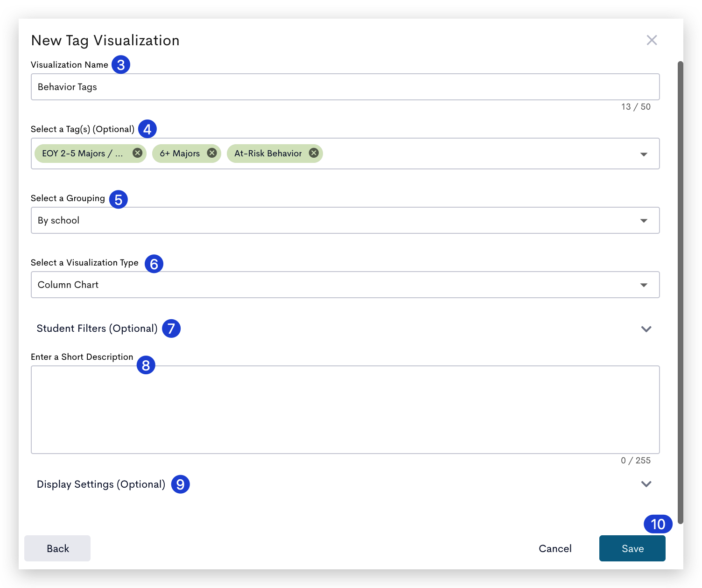The width and height of the screenshot is (702, 588).
Task: Remove the 6+ Majors tag chip
Action: tap(212, 153)
